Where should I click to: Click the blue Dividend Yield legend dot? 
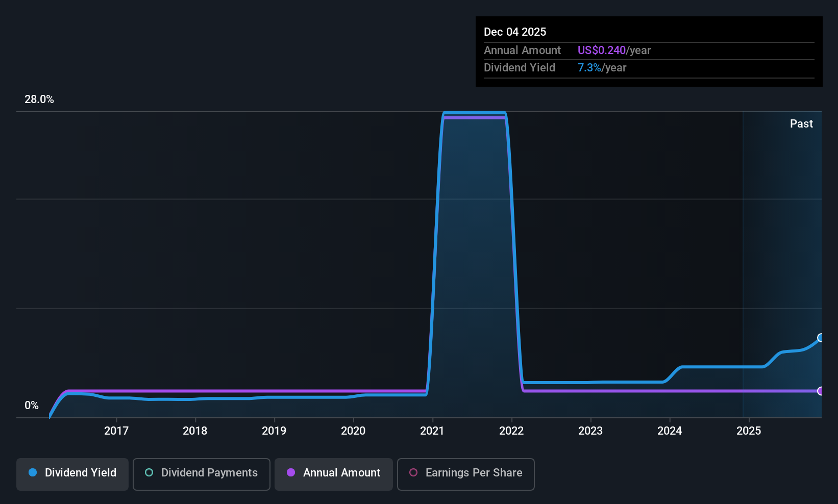[33, 472]
